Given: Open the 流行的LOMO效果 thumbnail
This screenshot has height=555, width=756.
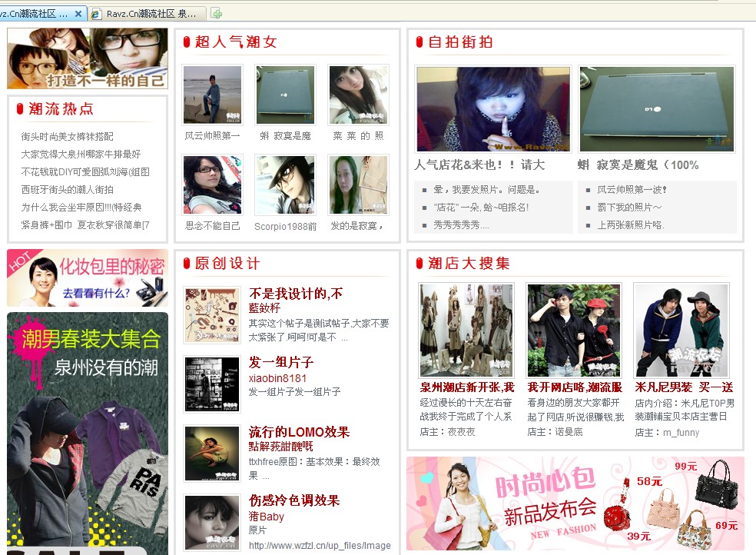Looking at the screenshot, I should coord(212,454).
